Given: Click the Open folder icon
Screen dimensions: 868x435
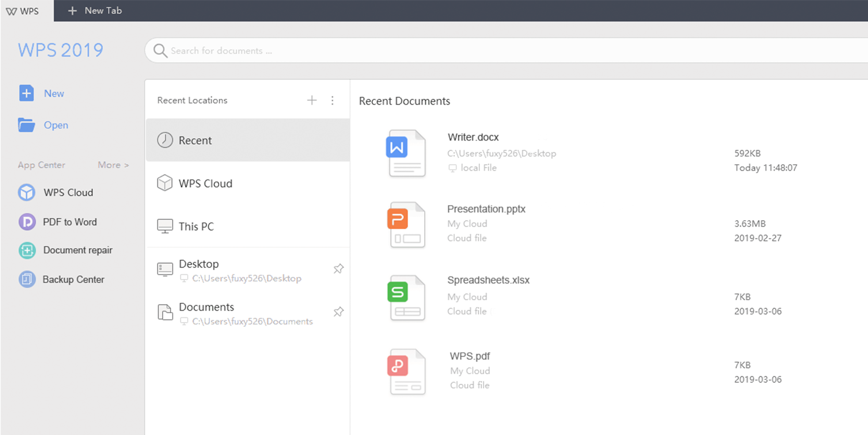Looking at the screenshot, I should click(x=26, y=125).
